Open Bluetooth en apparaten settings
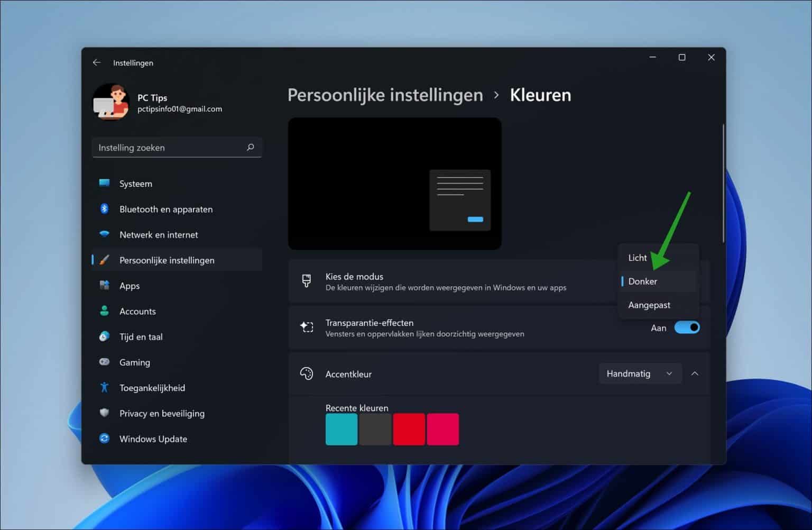 [x=105, y=209]
